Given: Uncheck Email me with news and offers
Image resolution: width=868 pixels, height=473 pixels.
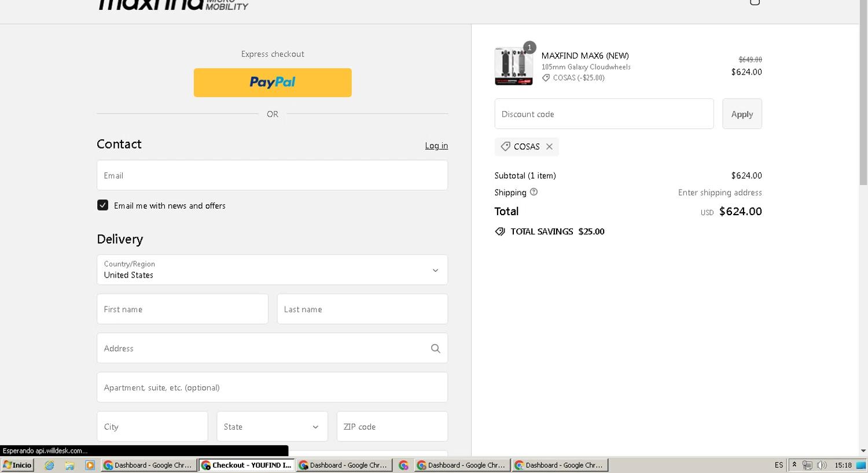Looking at the screenshot, I should (102, 205).
